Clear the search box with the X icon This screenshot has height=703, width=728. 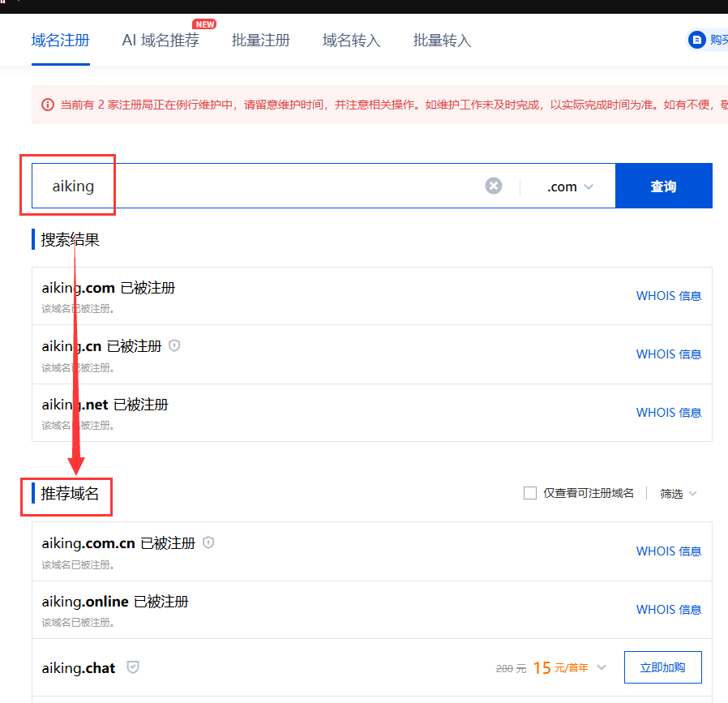[x=494, y=186]
